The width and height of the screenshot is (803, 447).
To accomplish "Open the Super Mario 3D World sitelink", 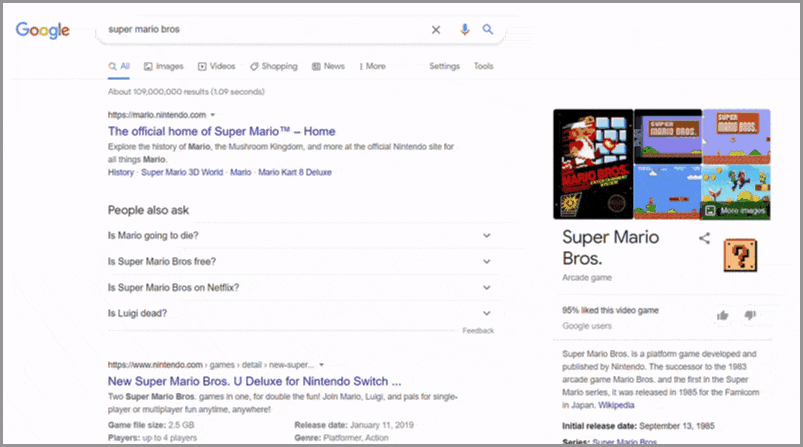I will coord(182,172).
